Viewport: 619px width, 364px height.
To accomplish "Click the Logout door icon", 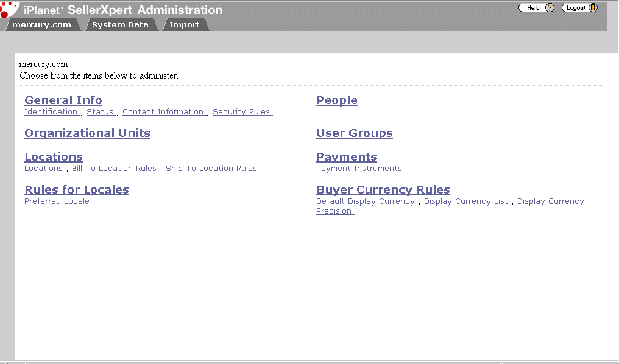I will click(593, 7).
